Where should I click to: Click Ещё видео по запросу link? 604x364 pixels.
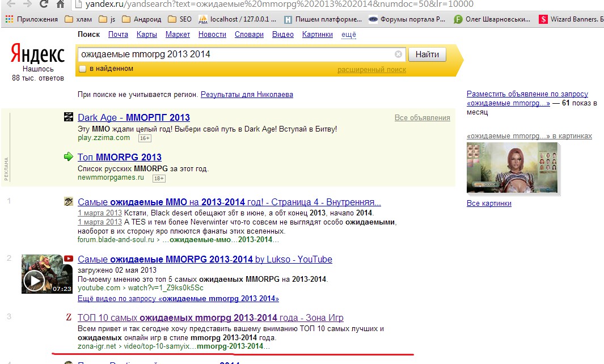tap(178, 299)
